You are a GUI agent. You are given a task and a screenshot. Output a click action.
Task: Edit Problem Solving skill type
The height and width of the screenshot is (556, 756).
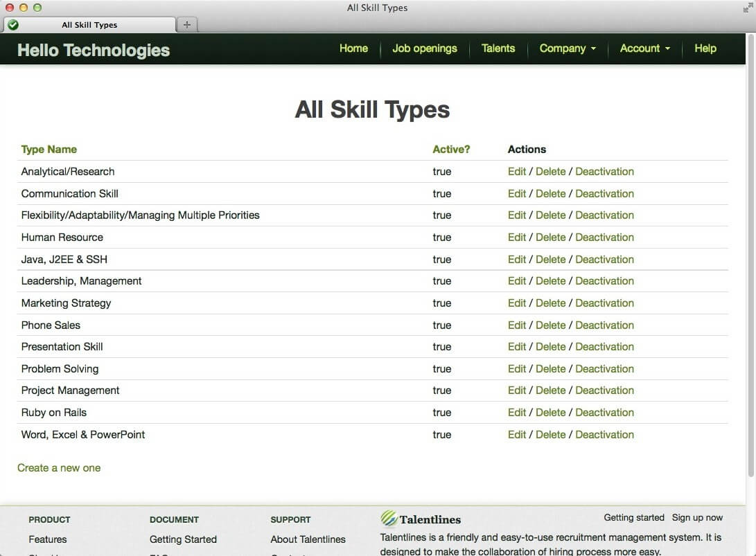tap(516, 369)
